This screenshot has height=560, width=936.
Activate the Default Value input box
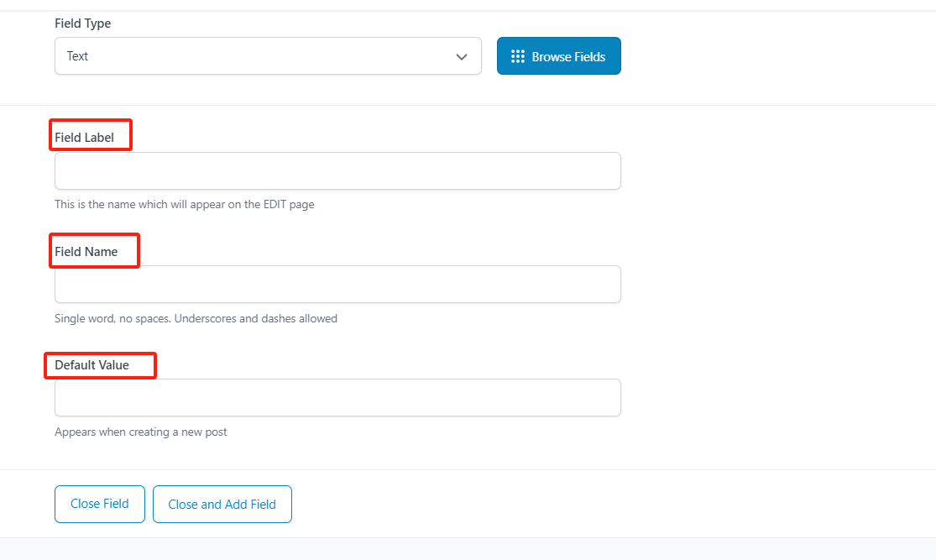coord(337,398)
